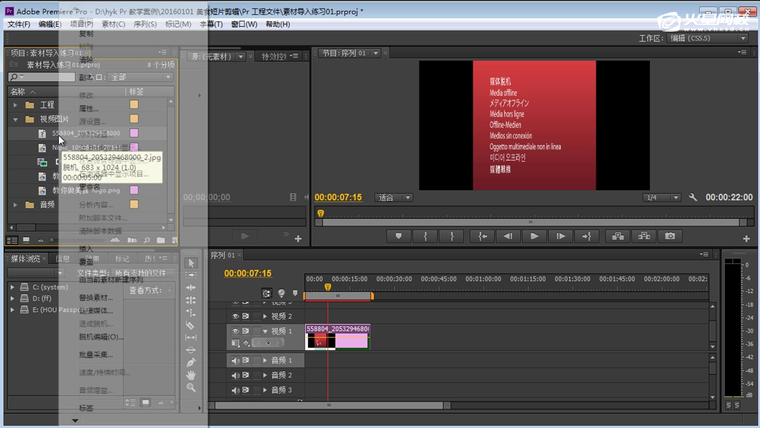Select the clip thumbnail on 视频 1 track
760x428 pixels.
pyautogui.click(x=320, y=341)
